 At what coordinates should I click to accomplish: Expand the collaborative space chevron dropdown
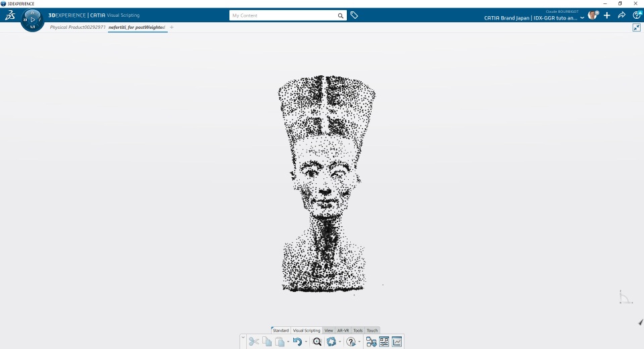(582, 18)
